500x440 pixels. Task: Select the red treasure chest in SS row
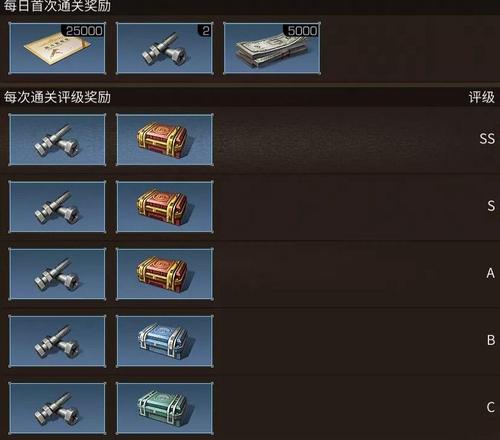tap(165, 139)
